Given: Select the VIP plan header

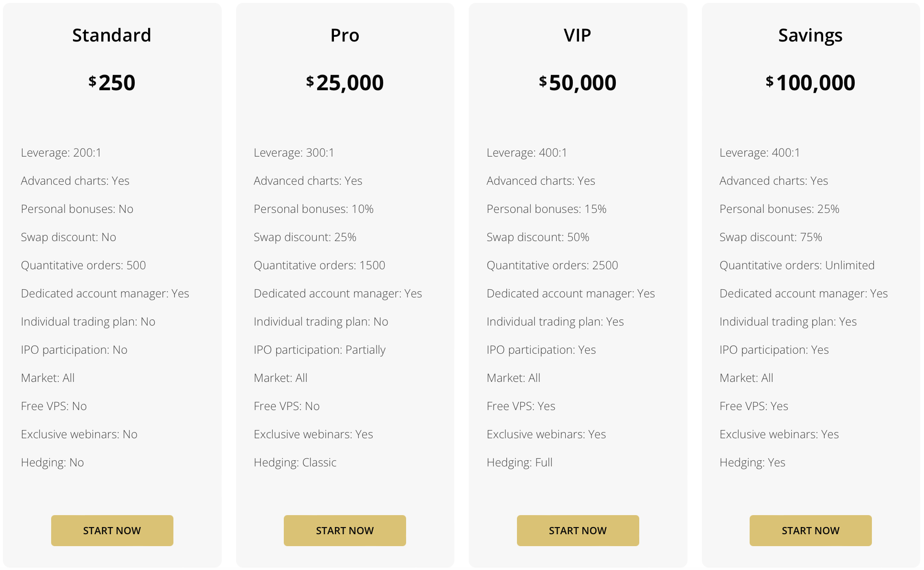Looking at the screenshot, I should tap(577, 35).
